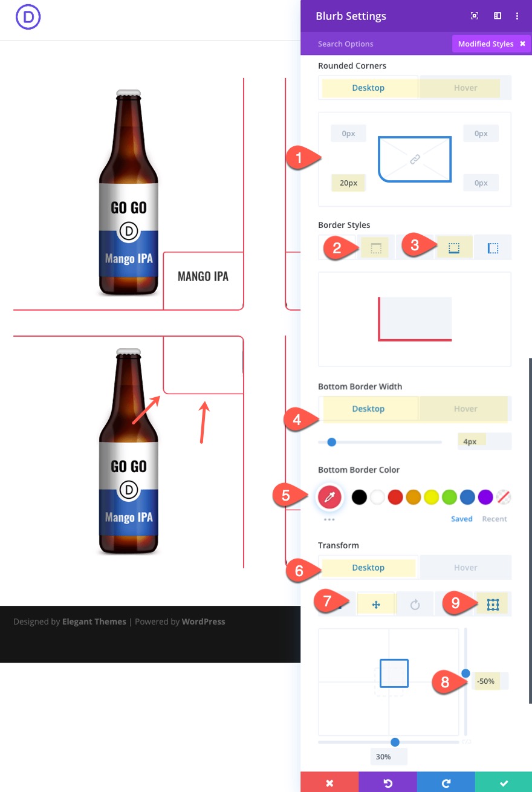Switch Bottom Border Width to Desktop tab

click(x=368, y=409)
